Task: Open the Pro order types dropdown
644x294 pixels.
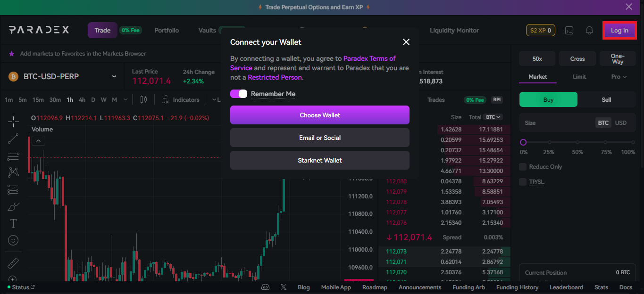Action: 619,77
